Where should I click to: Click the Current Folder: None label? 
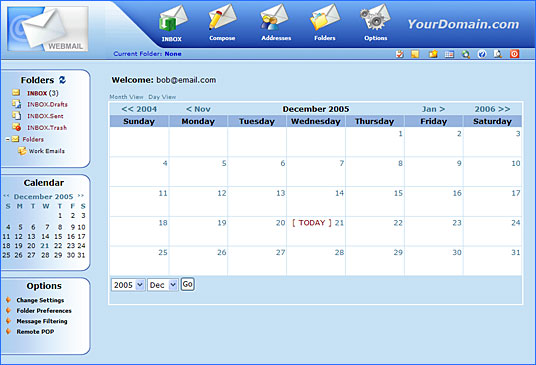click(x=147, y=54)
